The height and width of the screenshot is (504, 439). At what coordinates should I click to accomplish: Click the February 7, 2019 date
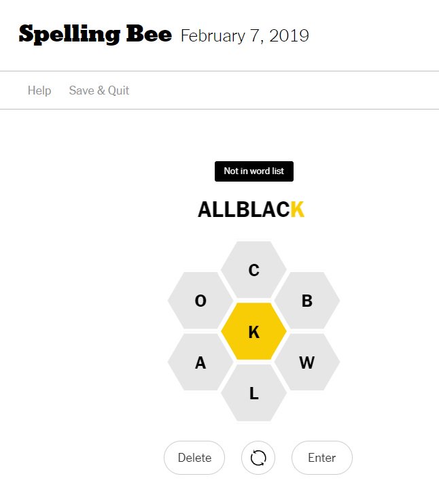[x=245, y=35]
